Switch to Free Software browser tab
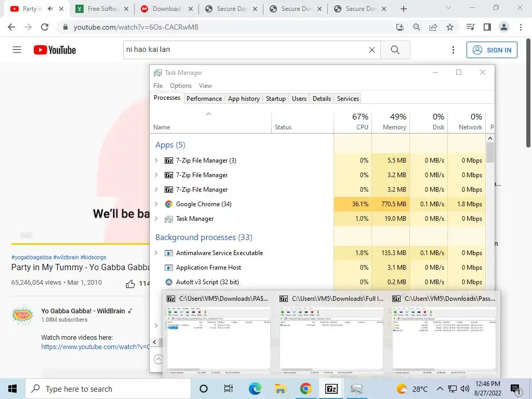 click(101, 9)
